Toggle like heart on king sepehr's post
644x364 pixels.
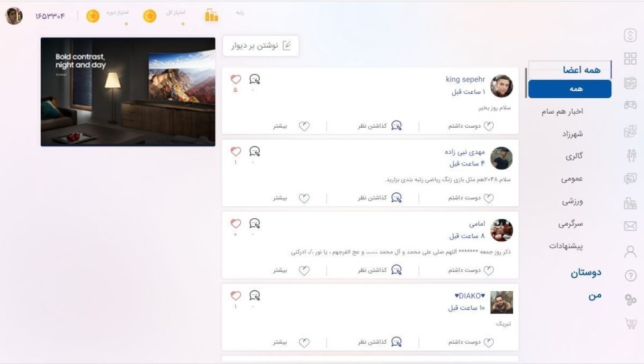(235, 79)
